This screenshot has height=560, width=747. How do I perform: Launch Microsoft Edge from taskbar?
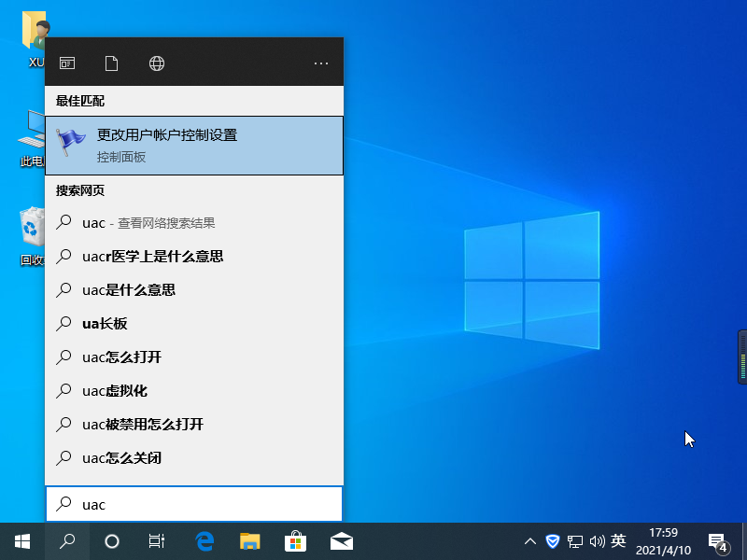pos(204,541)
